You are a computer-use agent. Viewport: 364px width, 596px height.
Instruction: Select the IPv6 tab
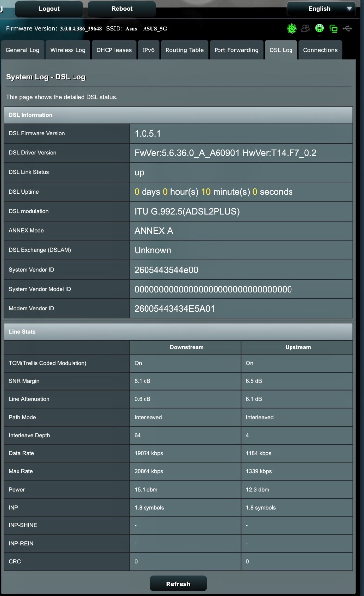(x=148, y=50)
